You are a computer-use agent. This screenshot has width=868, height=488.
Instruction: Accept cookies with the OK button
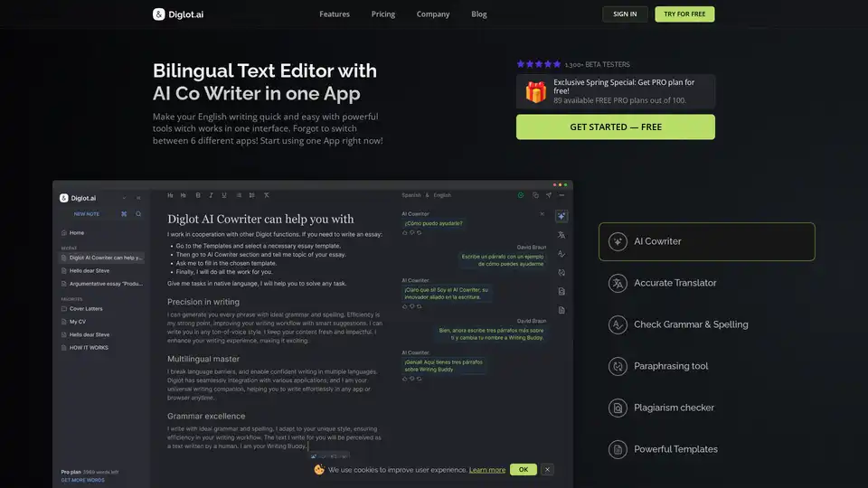click(x=523, y=470)
